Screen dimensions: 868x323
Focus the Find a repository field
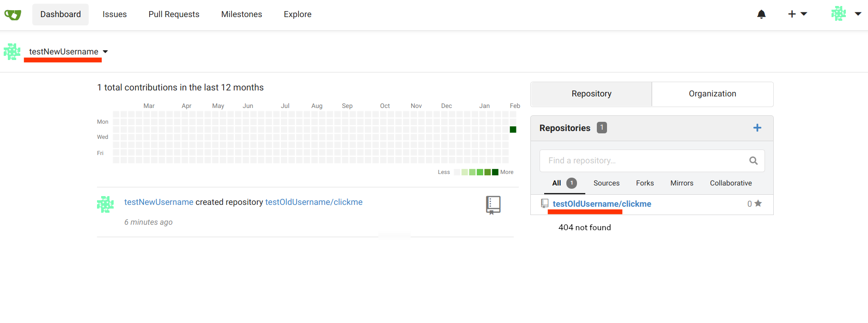(x=652, y=161)
